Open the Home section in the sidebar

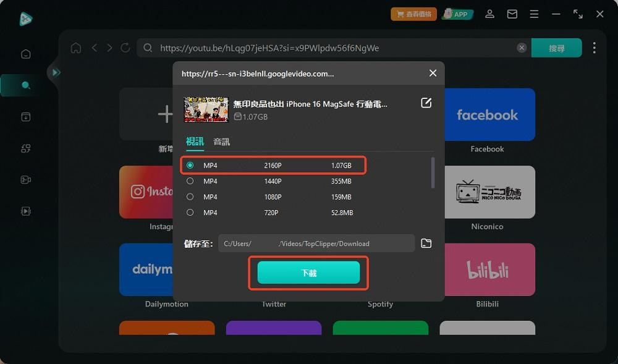(25, 54)
